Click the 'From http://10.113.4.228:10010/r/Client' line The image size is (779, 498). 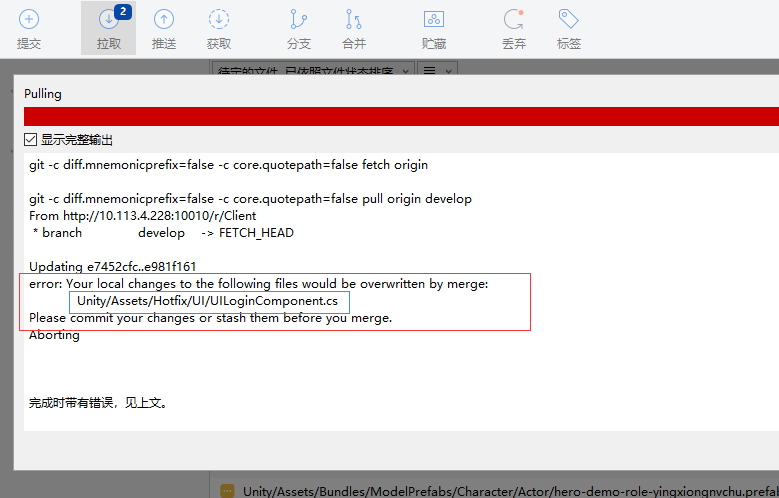pyautogui.click(x=143, y=216)
